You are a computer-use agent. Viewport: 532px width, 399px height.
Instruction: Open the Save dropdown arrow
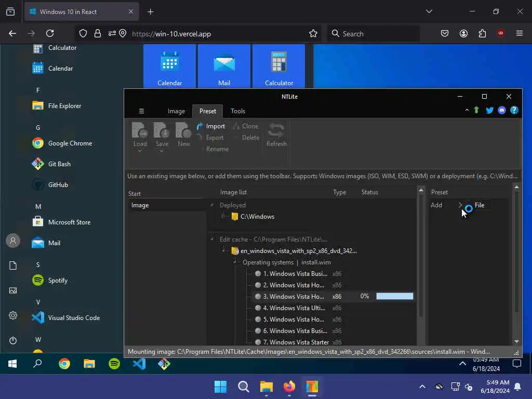tap(162, 151)
